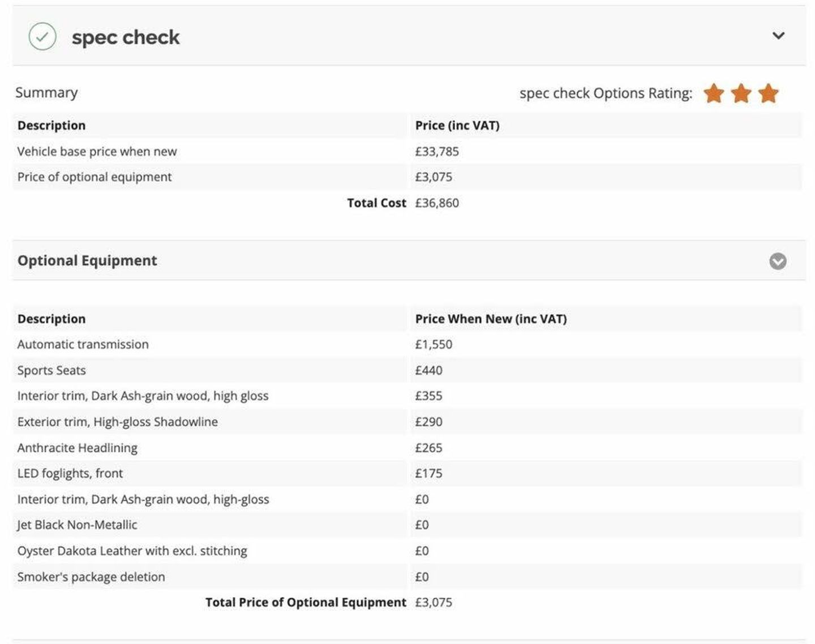Collapse the spec check section chevron
The height and width of the screenshot is (644, 815).
click(779, 36)
